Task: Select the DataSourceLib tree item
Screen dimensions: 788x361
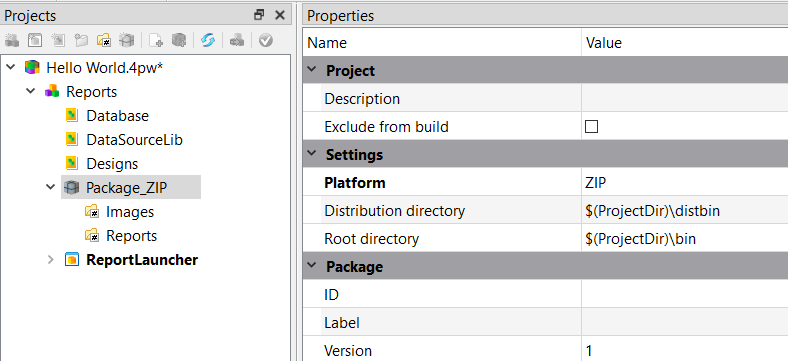Action: point(135,139)
